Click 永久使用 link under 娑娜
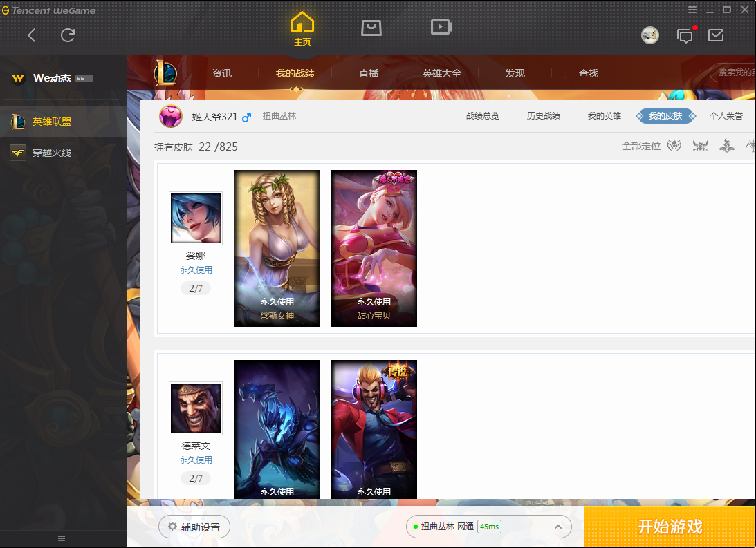This screenshot has height=548, width=756. click(x=195, y=270)
